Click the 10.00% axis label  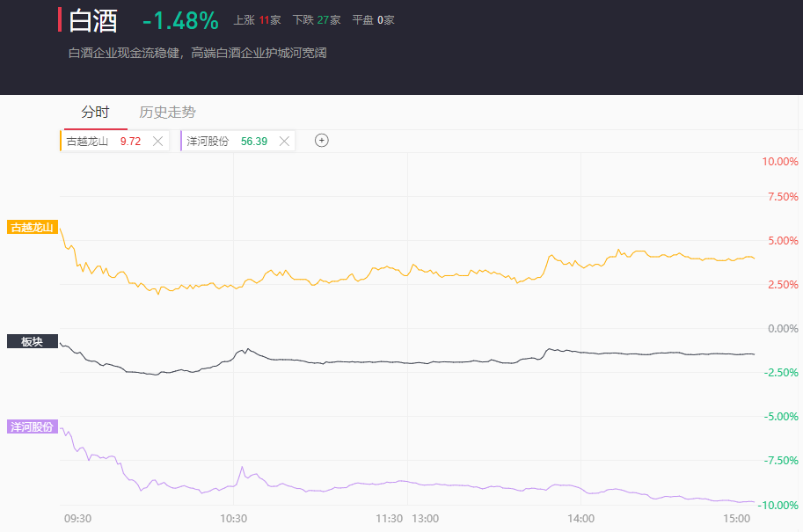780,162
